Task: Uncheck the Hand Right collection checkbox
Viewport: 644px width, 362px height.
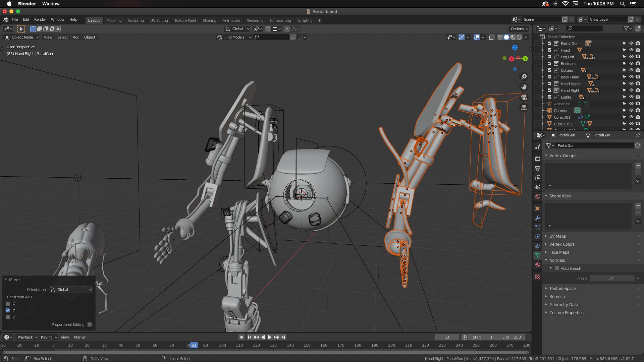Action: click(x=549, y=90)
